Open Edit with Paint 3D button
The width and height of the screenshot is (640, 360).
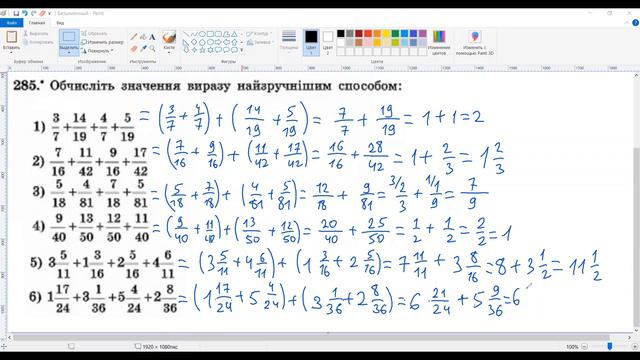click(x=475, y=43)
